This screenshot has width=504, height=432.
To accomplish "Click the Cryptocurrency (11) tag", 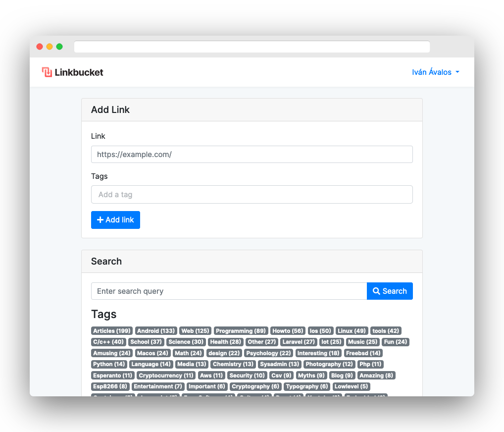I will point(166,376).
